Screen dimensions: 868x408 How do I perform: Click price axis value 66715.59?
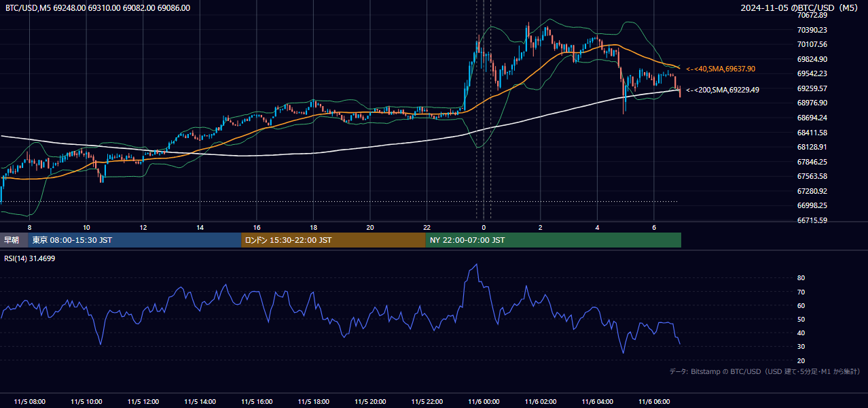[x=812, y=220]
